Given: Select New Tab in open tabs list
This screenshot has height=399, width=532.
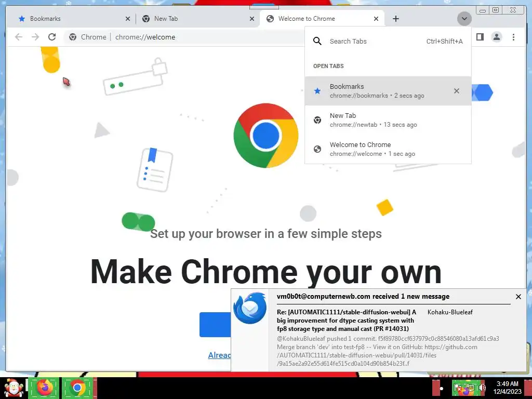Looking at the screenshot, I should (388, 120).
